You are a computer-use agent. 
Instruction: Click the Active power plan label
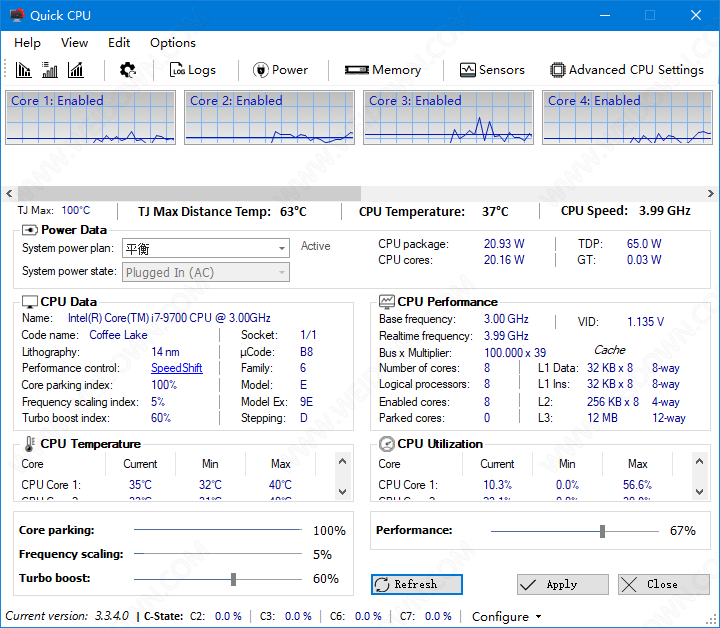[315, 246]
